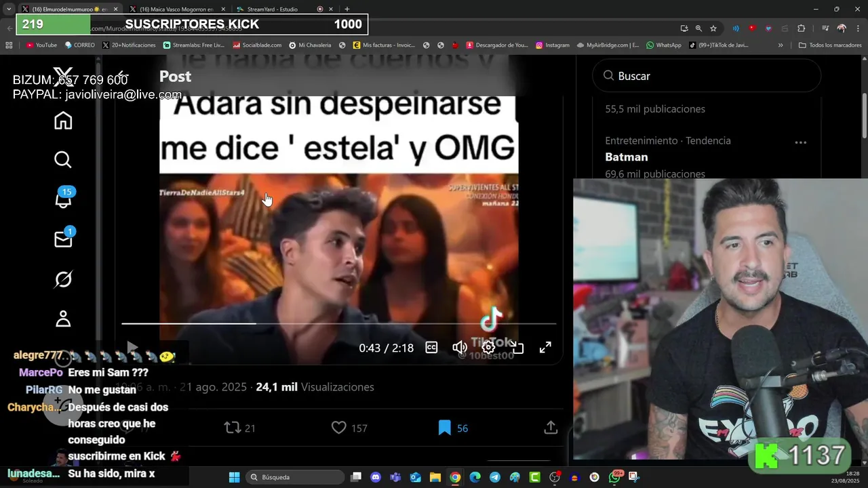The width and height of the screenshot is (868, 488).
Task: Open CORREO bookmark
Action: coord(79,45)
